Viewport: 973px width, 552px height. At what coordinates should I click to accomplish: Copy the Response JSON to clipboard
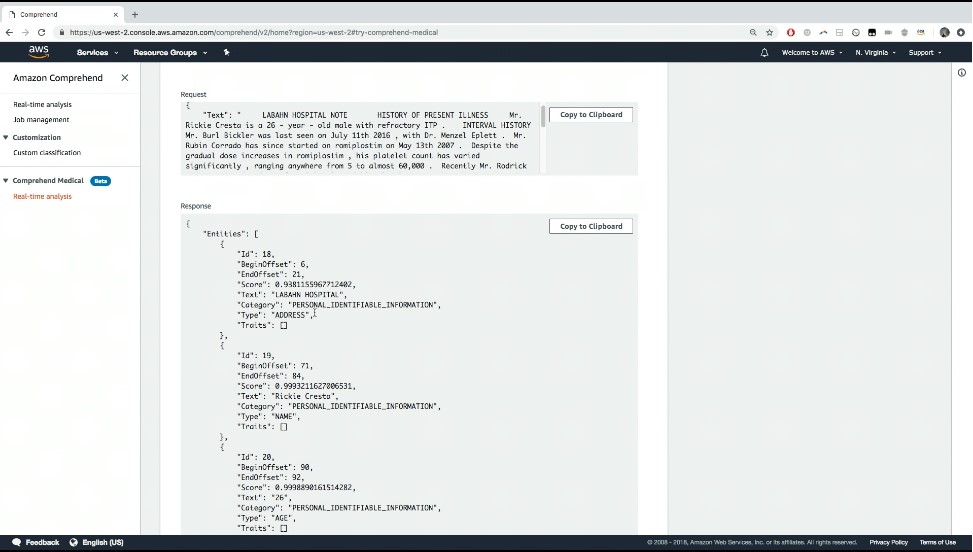pyautogui.click(x=591, y=226)
